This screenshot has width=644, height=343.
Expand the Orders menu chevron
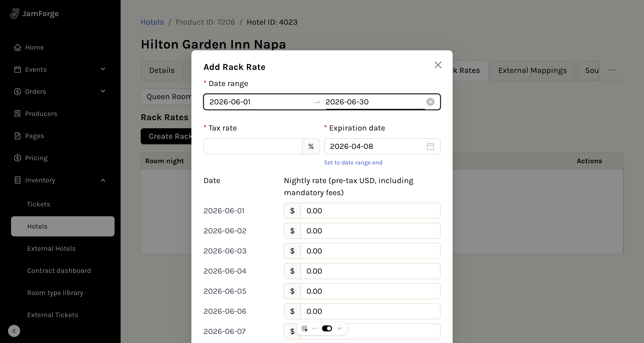(103, 91)
